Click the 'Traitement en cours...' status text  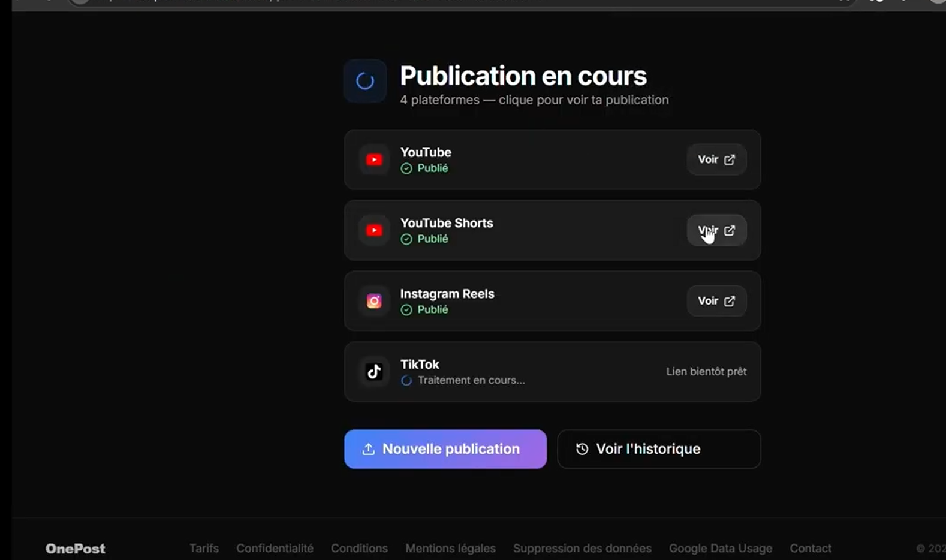point(471,380)
